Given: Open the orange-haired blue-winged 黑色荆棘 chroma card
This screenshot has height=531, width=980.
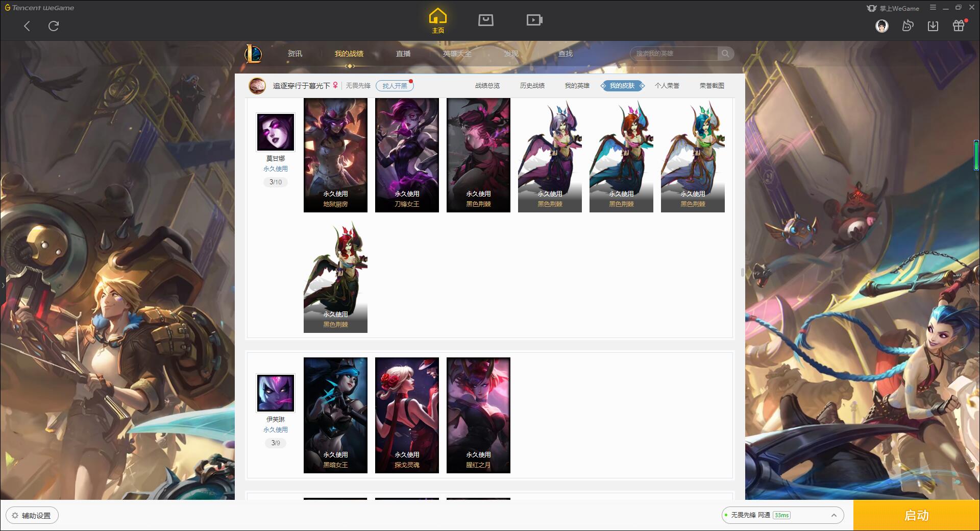Looking at the screenshot, I should tap(621, 155).
